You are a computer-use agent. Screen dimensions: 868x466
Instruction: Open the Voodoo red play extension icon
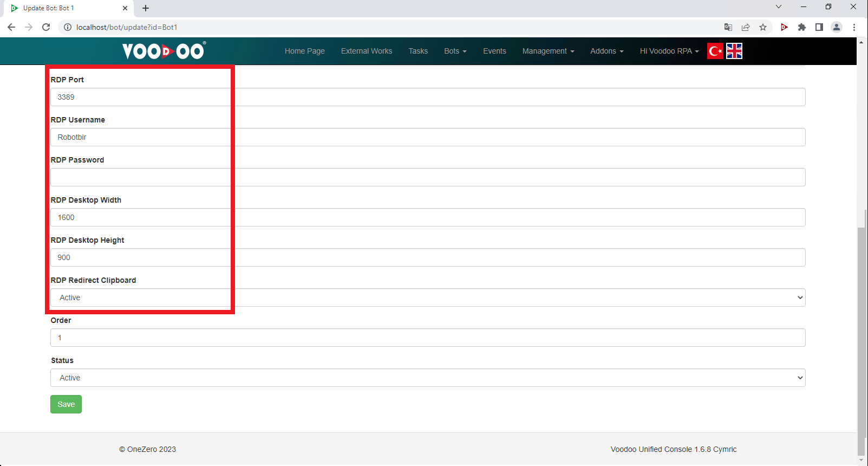point(784,27)
